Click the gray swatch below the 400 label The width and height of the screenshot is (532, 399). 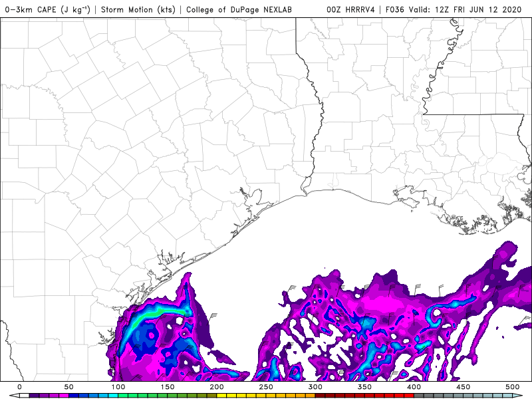point(419,395)
